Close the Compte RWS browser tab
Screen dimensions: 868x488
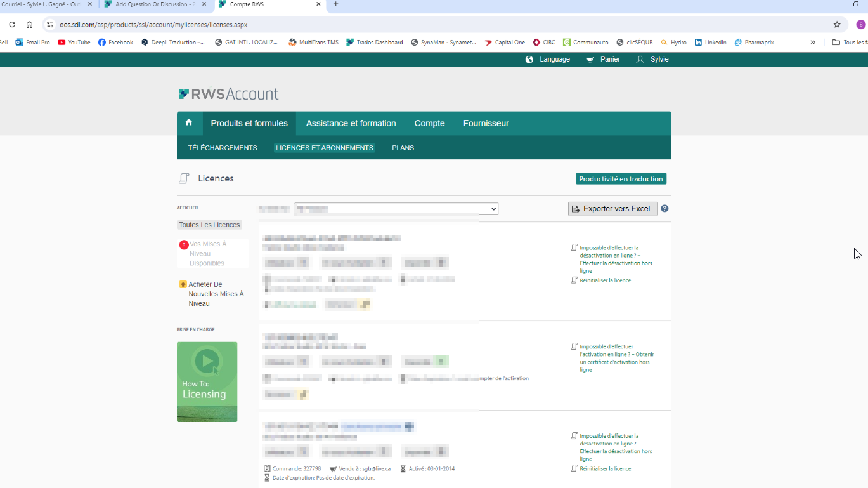point(318,4)
